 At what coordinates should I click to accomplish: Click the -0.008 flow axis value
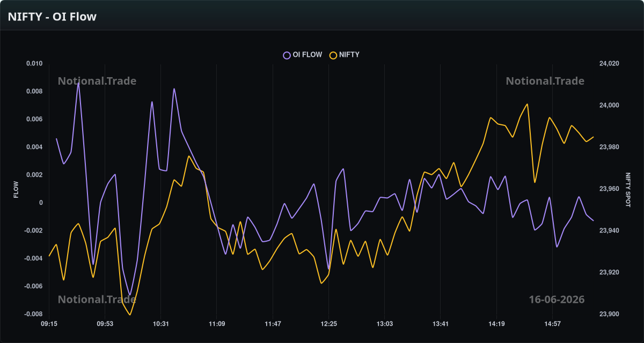33,315
